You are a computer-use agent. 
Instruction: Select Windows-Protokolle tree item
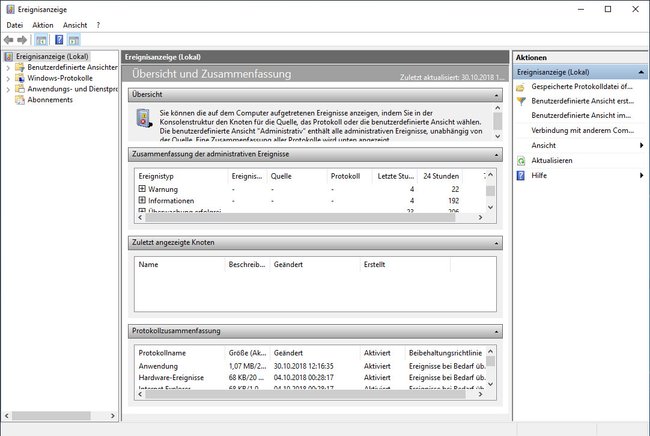60,78
